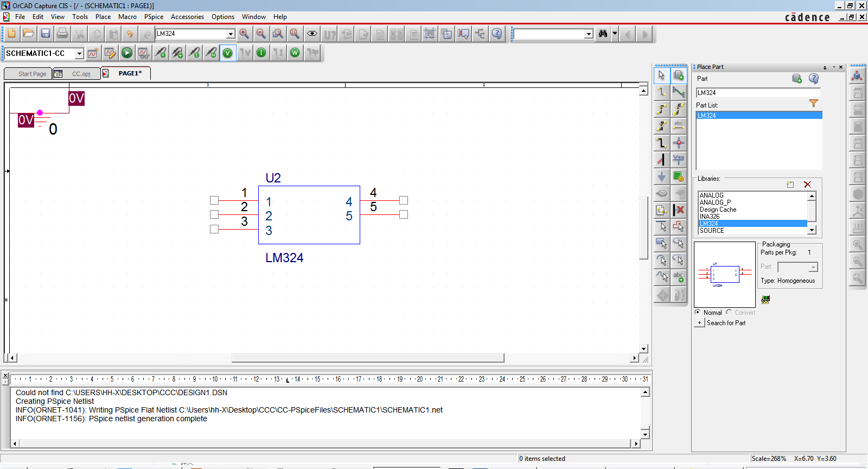Switch to the Start Page tab
This screenshot has width=868, height=469.
pyautogui.click(x=28, y=74)
